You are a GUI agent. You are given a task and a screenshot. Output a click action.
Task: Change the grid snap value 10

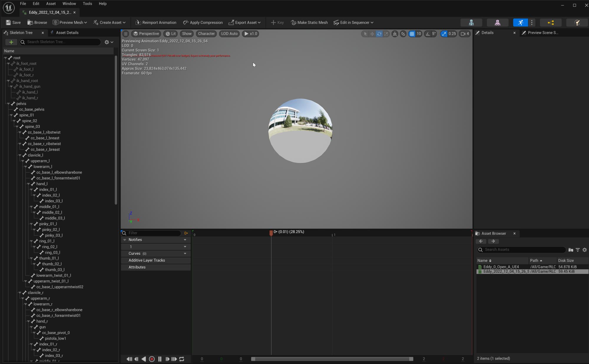(419, 34)
